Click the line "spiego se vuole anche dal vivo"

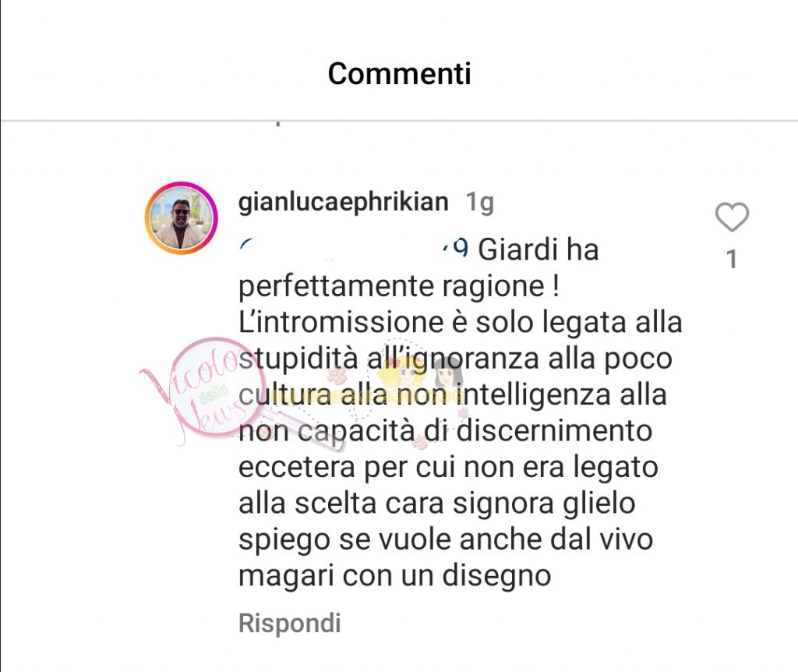pos(446,539)
